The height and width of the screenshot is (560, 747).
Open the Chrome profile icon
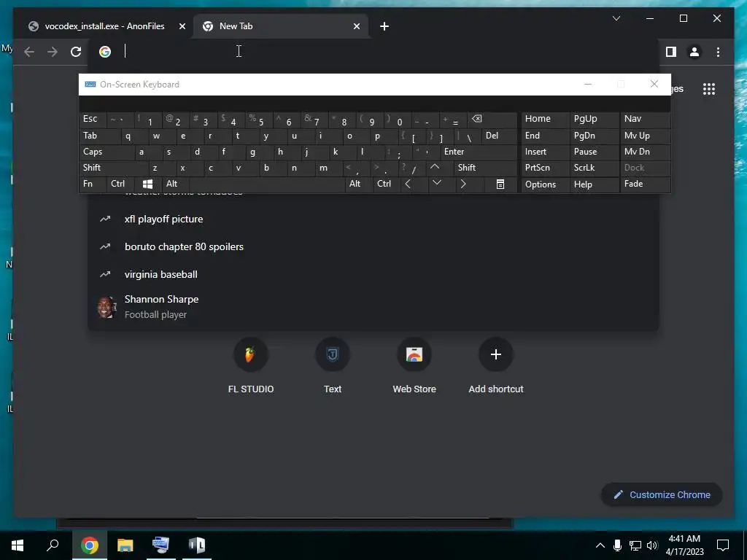(694, 52)
